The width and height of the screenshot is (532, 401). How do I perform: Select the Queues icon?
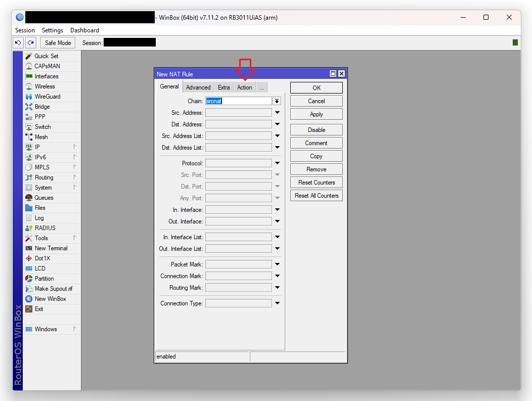(x=29, y=198)
